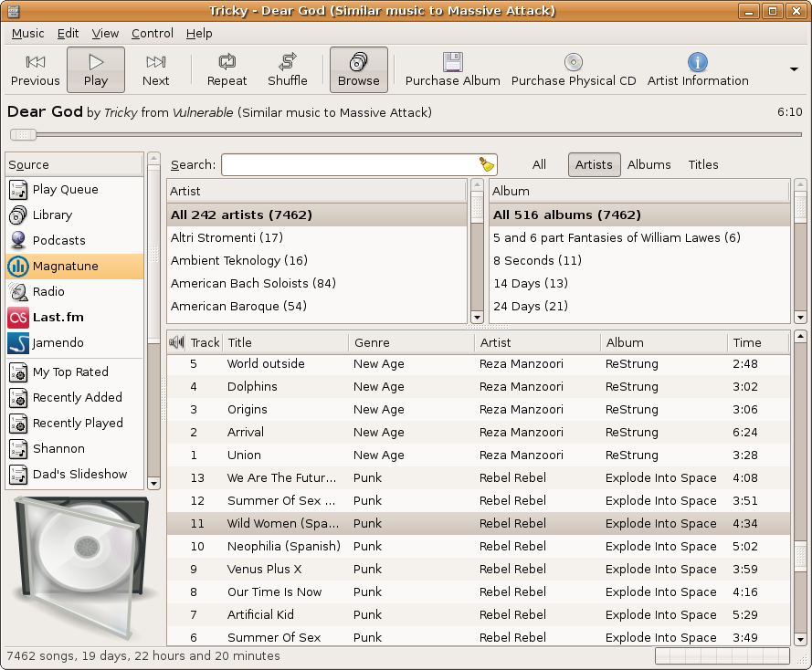
Task: Select artist 'Altri Stromenti (17)'
Action: tap(317, 238)
